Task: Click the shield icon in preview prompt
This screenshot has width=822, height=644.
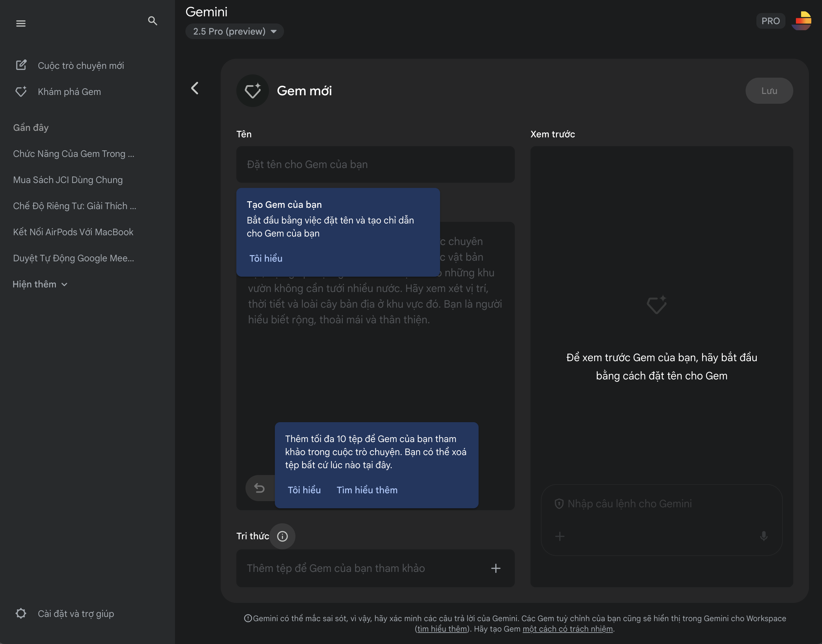Action: click(559, 504)
